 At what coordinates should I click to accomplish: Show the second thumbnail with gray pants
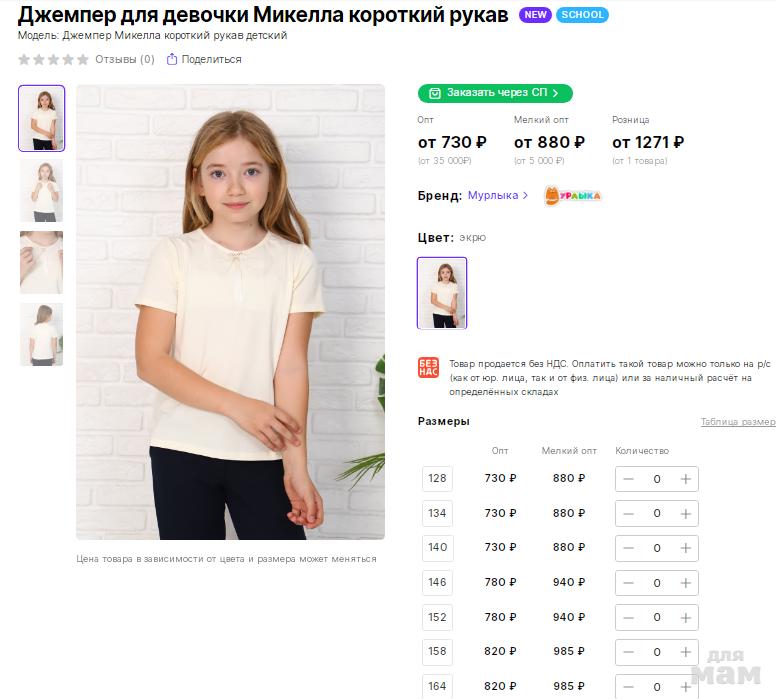click(41, 190)
